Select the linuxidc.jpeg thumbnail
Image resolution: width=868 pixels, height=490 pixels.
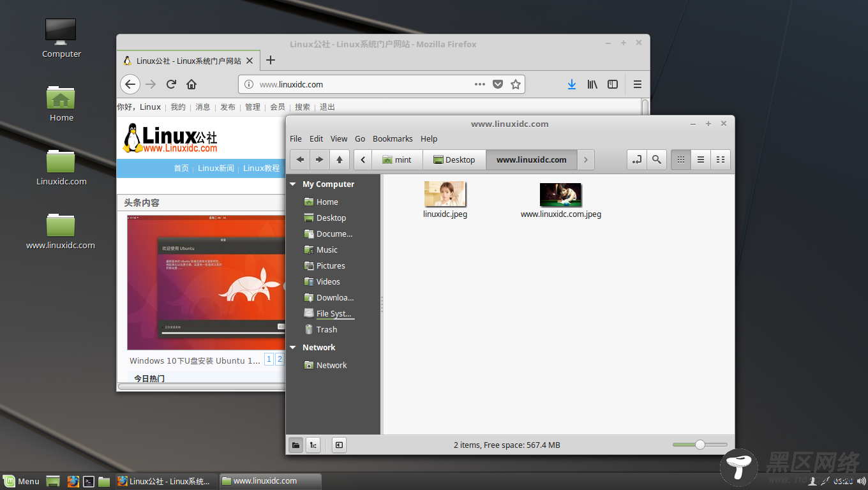tap(445, 194)
